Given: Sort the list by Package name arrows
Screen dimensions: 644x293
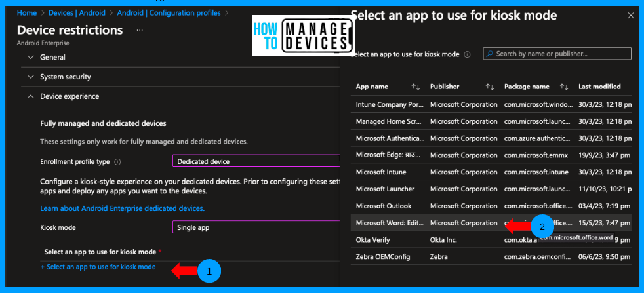Looking at the screenshot, I should coord(565,87).
